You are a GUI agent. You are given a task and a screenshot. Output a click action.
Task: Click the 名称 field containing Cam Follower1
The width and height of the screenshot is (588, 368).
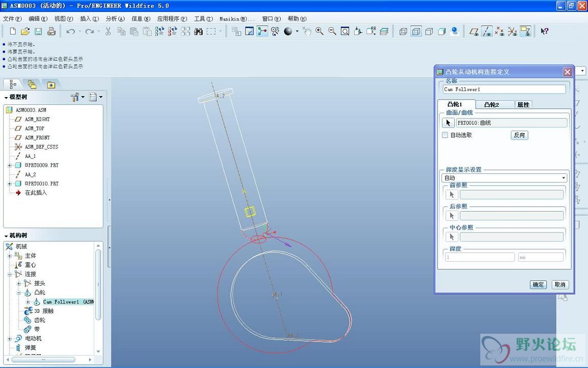click(504, 89)
